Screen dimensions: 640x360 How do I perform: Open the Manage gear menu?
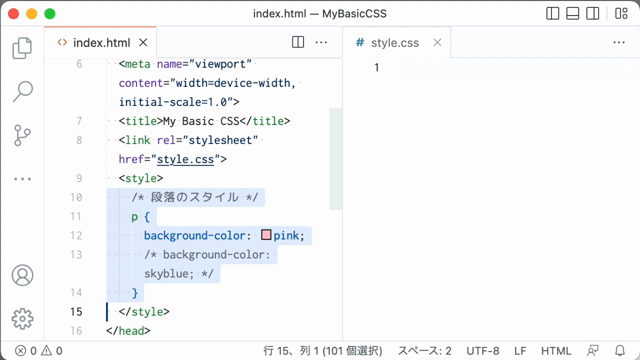(22, 319)
